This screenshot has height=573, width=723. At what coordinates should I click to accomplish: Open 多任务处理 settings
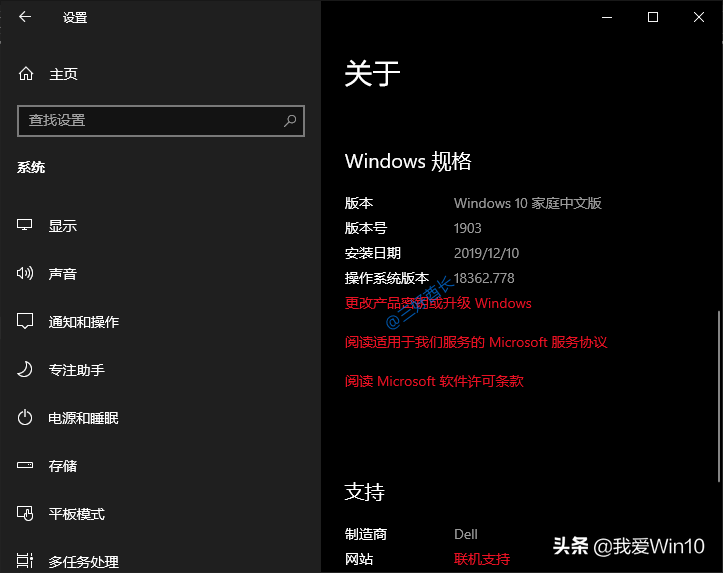pos(84,562)
